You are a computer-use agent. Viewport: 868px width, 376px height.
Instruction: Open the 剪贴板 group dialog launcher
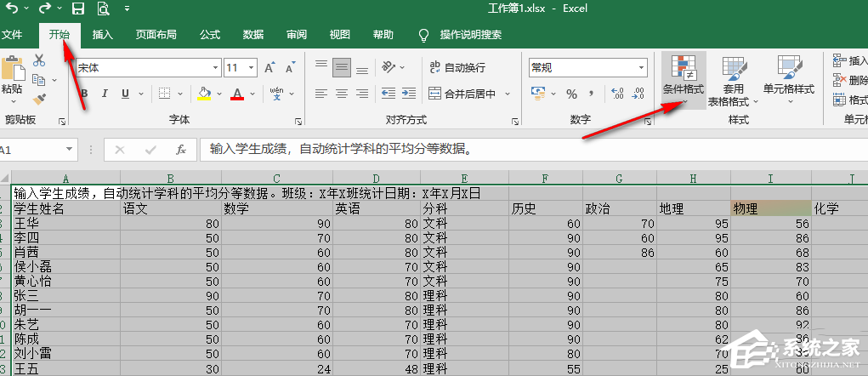pos(62,122)
